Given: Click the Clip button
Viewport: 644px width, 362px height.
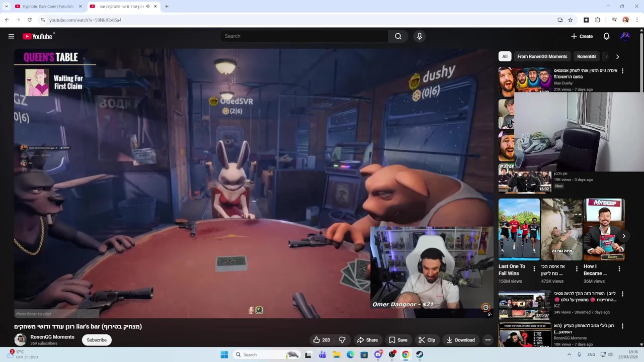Looking at the screenshot, I should tap(427, 340).
